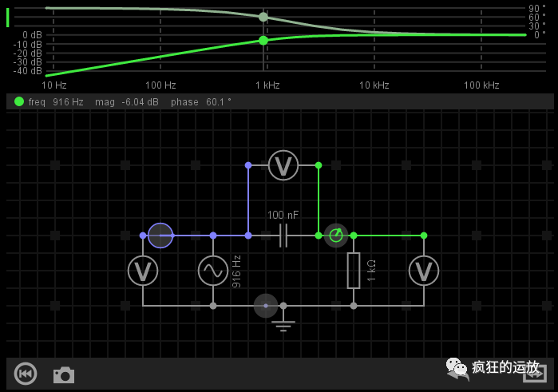Select the 100 nF capacitor symbol
The image size is (558, 392).
click(283, 236)
